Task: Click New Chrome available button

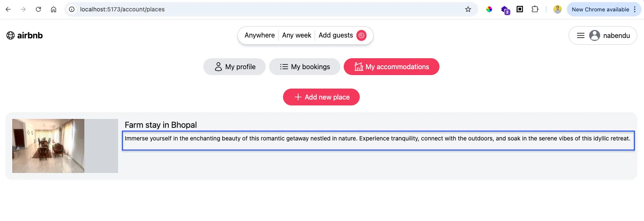Action: [604, 9]
